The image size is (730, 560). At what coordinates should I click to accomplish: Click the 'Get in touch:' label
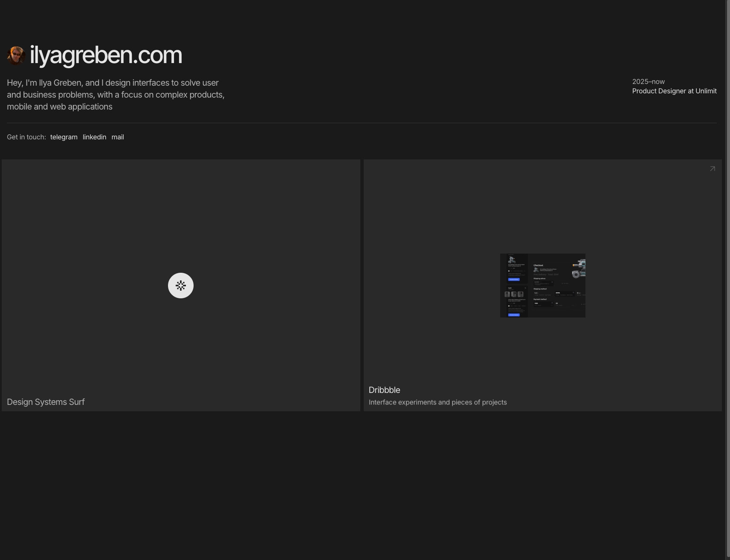coord(26,137)
